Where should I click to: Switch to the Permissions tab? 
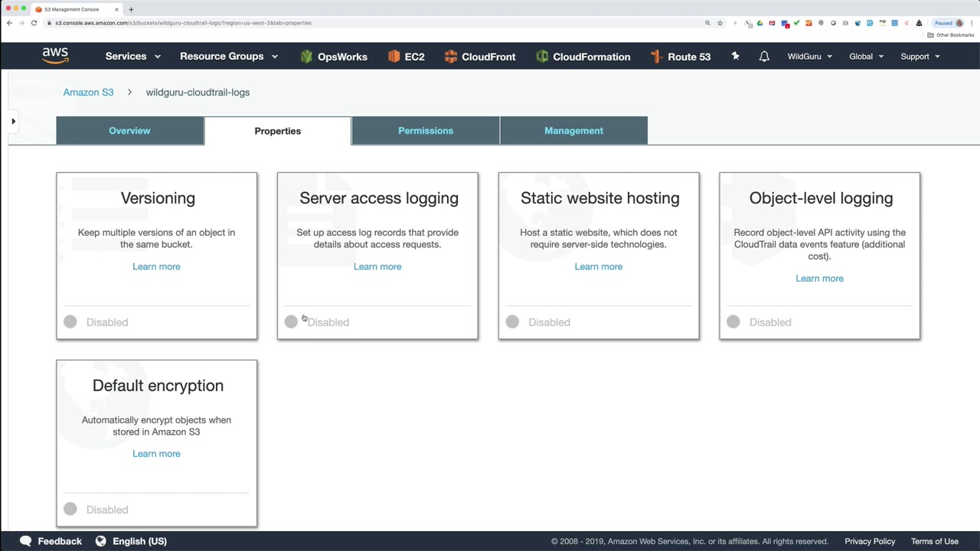pos(426,131)
